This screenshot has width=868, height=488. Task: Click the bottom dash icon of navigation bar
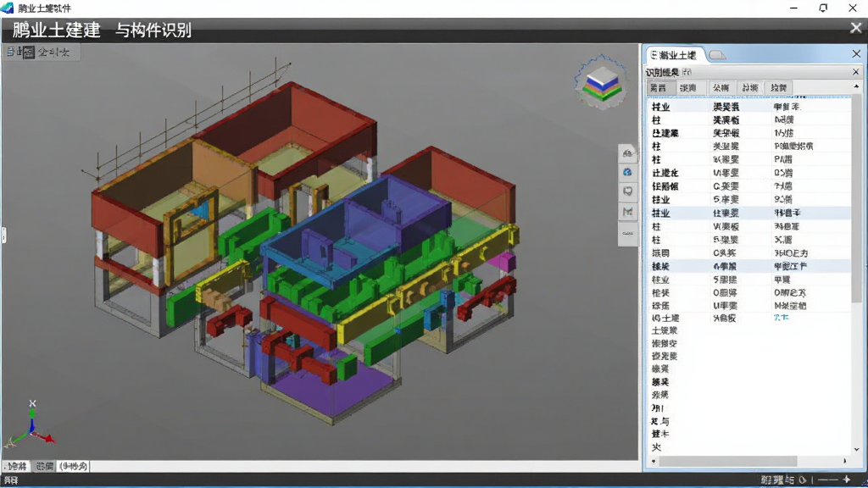[627, 234]
